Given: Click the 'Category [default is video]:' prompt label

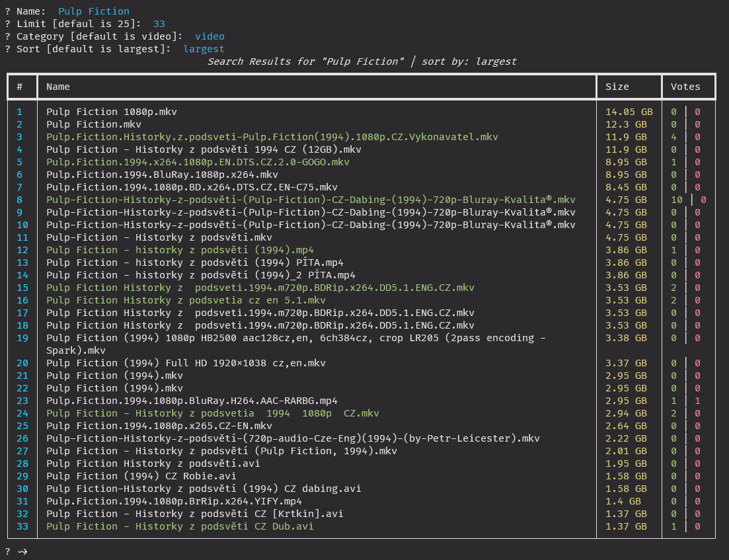Looking at the screenshot, I should tap(100, 36).
